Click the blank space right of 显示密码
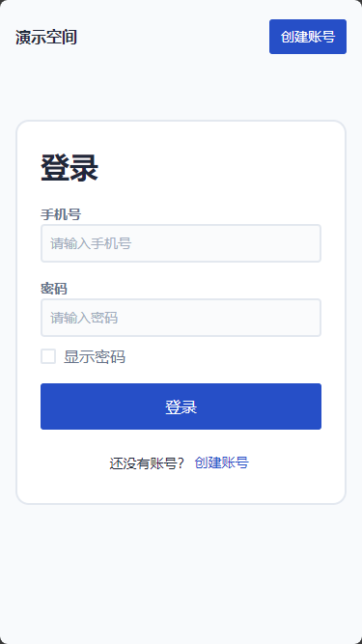362x644 pixels. tap(224, 356)
